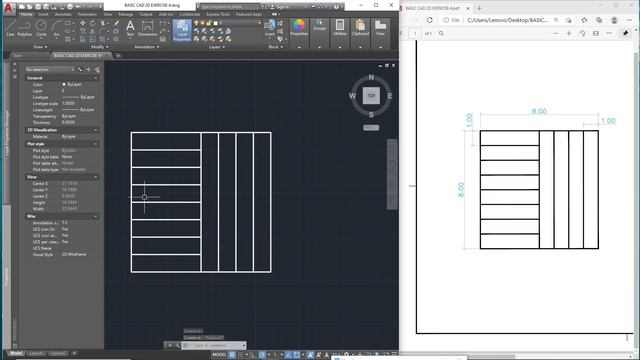Click the Quick Select icon in Properties palette

97,70
